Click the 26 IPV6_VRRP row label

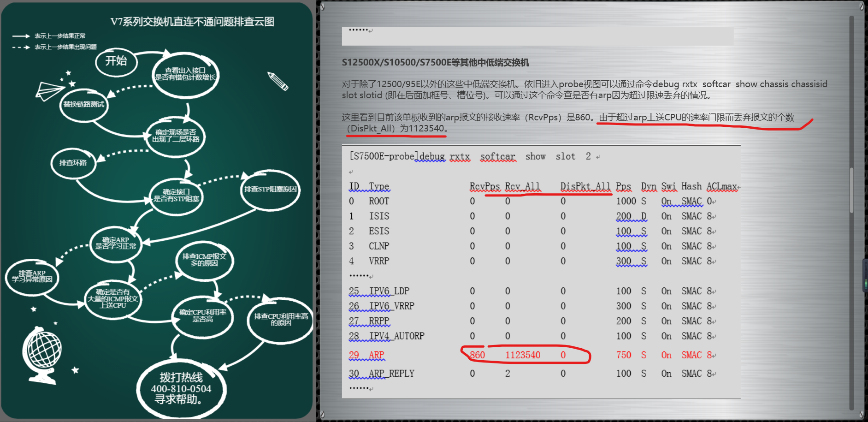pyautogui.click(x=382, y=306)
